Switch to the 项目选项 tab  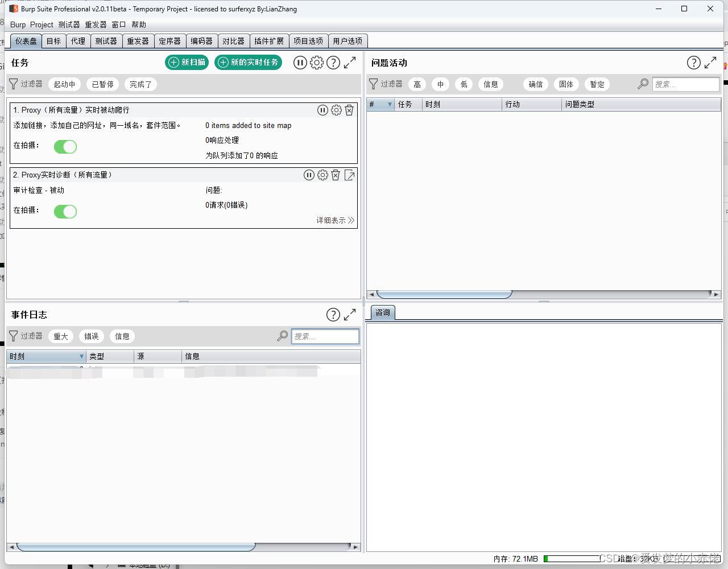click(x=308, y=41)
